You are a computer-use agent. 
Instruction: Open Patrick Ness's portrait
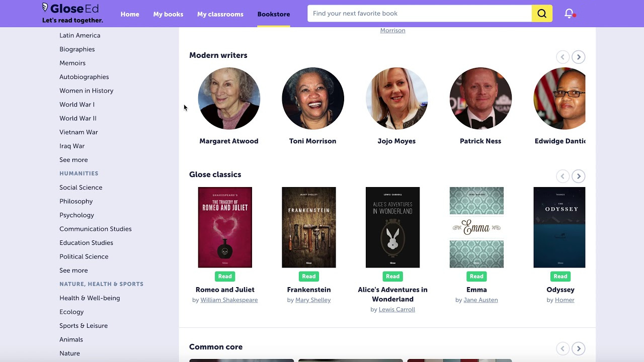(480, 99)
